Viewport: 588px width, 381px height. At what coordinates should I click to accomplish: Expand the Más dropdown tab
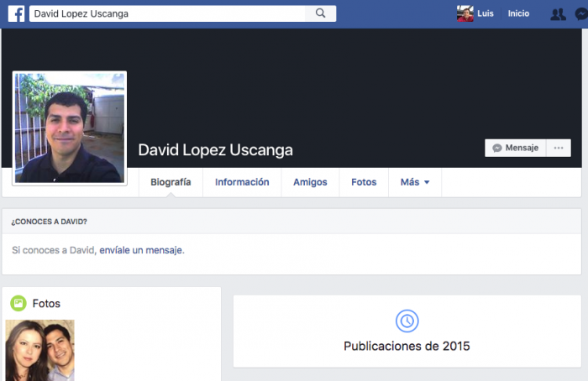coord(415,182)
